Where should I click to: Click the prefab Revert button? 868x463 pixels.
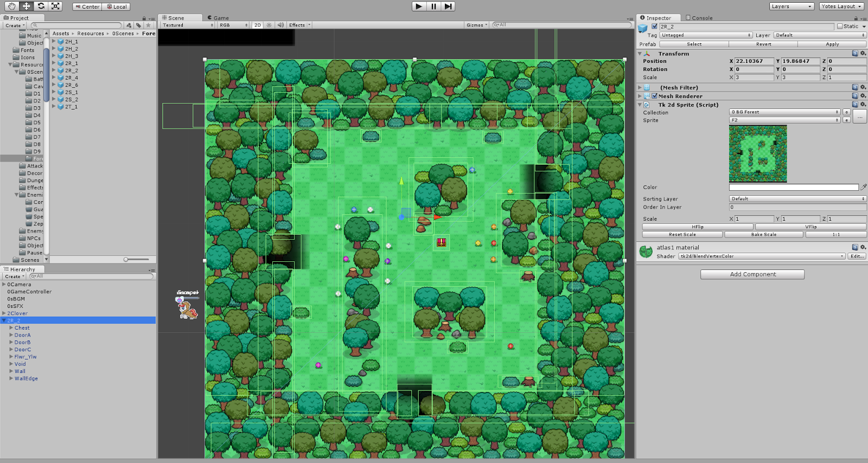click(763, 44)
